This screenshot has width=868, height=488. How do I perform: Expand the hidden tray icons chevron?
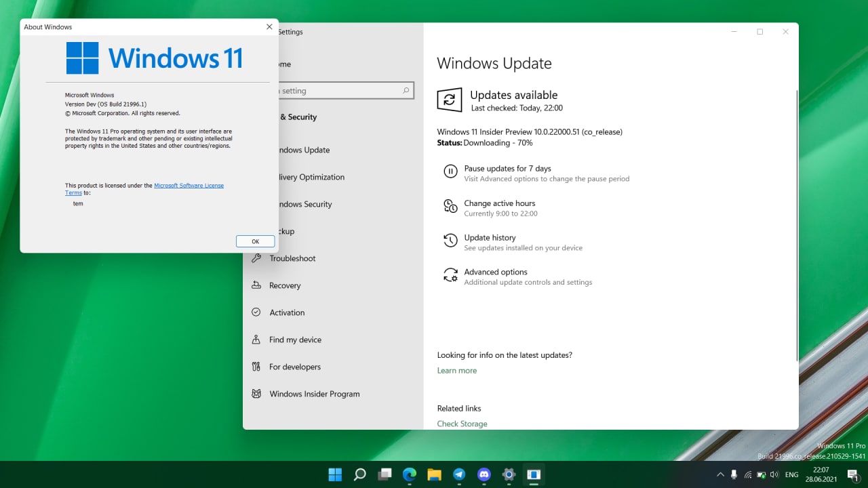coord(720,475)
